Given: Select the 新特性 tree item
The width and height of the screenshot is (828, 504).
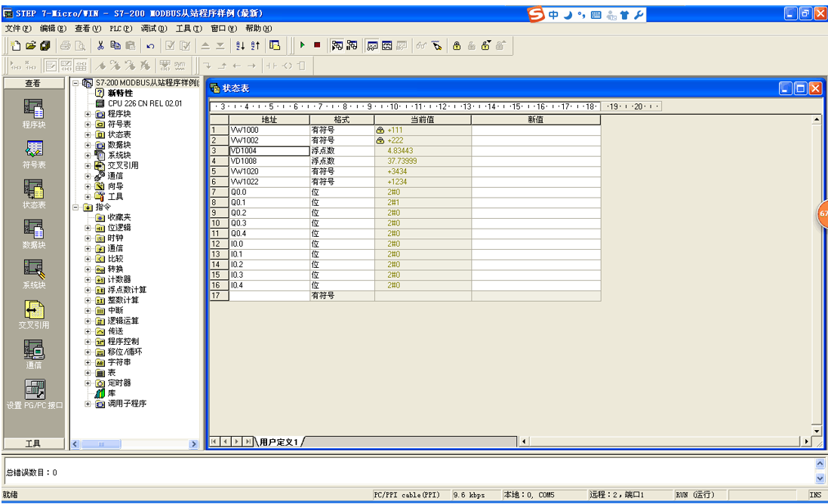Looking at the screenshot, I should click(x=121, y=93).
